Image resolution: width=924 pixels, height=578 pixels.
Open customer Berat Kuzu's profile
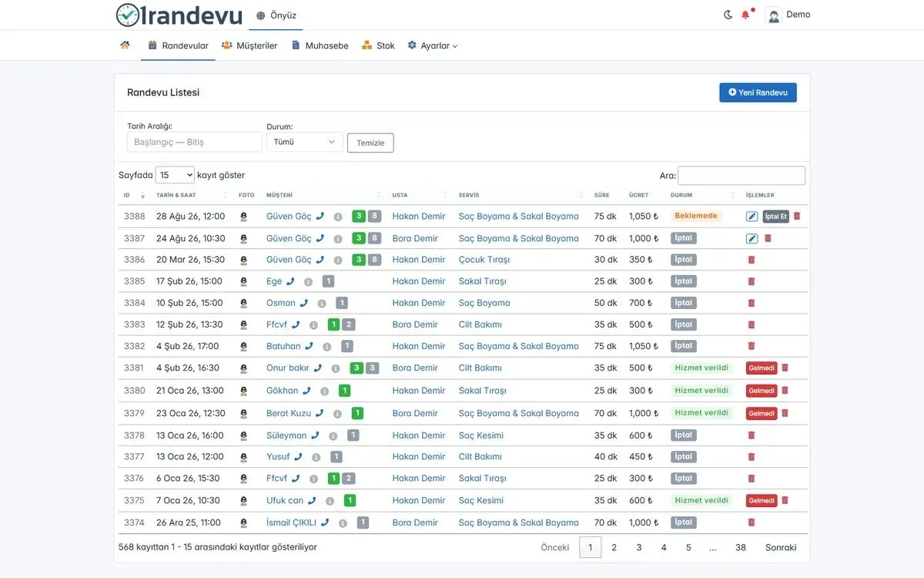(289, 414)
